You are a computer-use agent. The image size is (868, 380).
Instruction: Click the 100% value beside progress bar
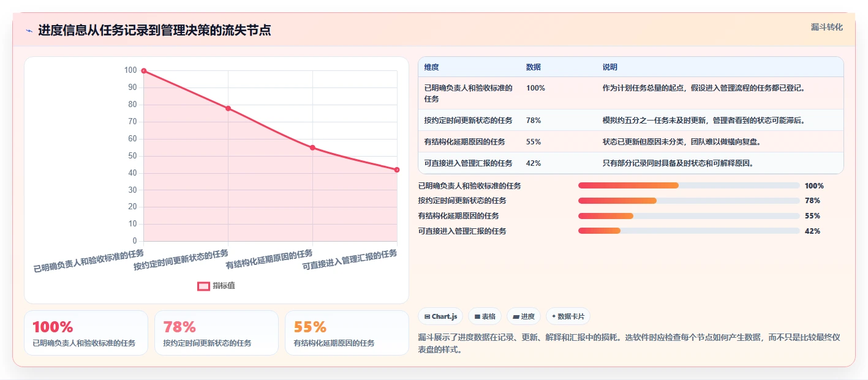click(814, 186)
